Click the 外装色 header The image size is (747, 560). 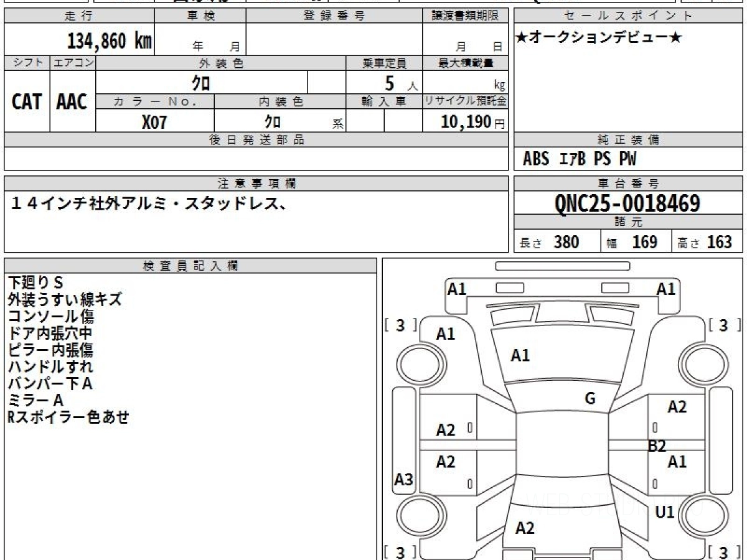click(221, 63)
